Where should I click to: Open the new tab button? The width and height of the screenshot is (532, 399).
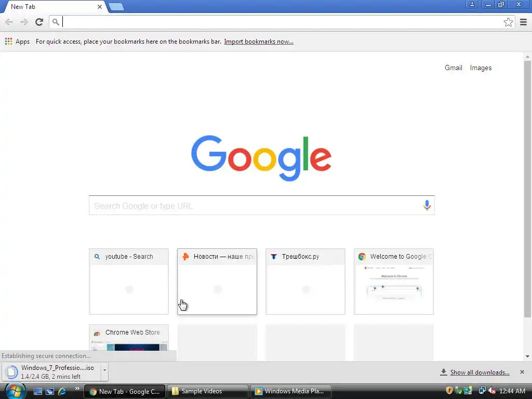point(116,7)
